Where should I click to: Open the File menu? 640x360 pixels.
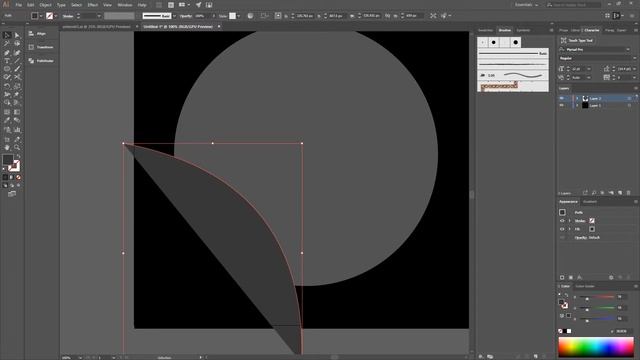(19, 5)
